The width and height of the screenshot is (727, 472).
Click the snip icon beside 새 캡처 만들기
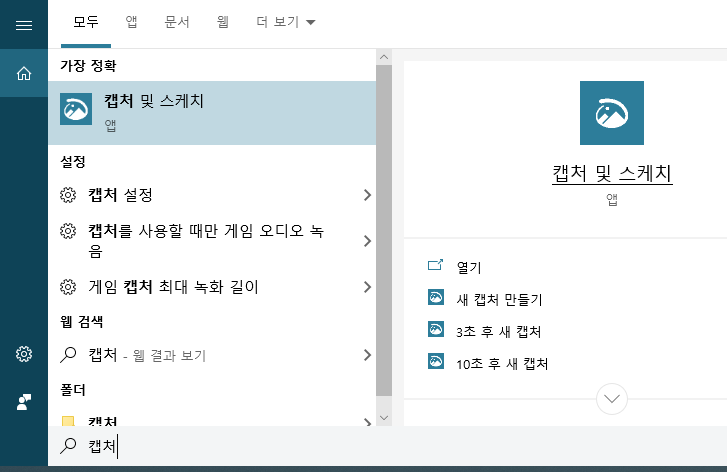(x=436, y=297)
